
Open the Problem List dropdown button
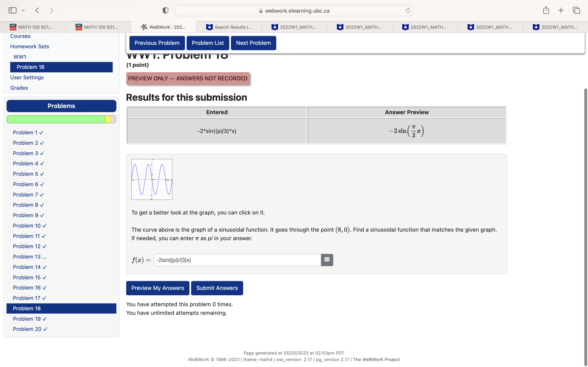click(208, 43)
